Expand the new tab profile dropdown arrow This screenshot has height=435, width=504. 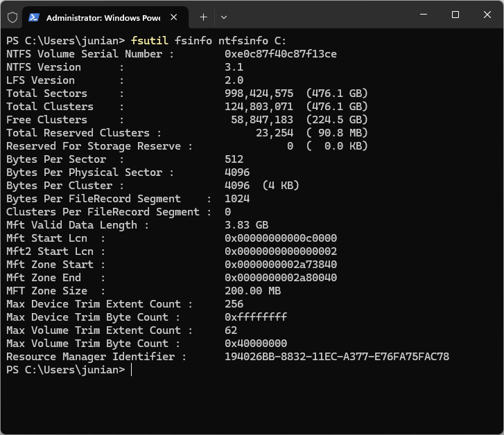pyautogui.click(x=224, y=17)
